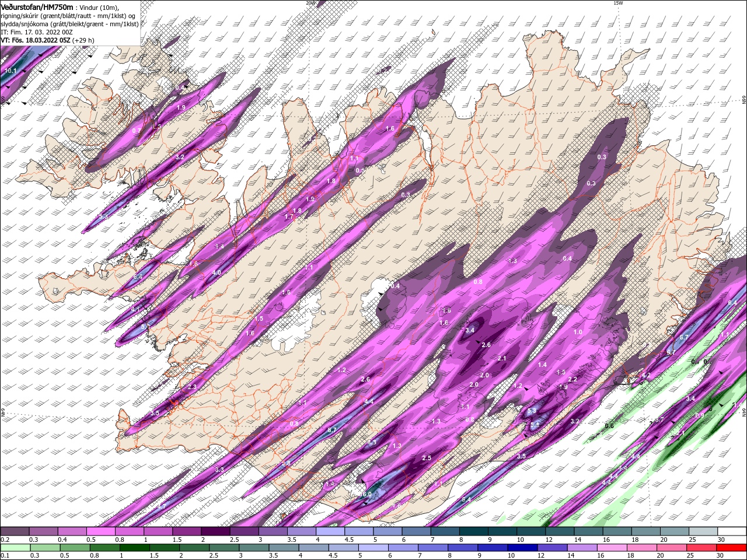Click the dark mauve 0.2 snow legend swatch
This screenshot has height=560, width=747.
(15, 531)
